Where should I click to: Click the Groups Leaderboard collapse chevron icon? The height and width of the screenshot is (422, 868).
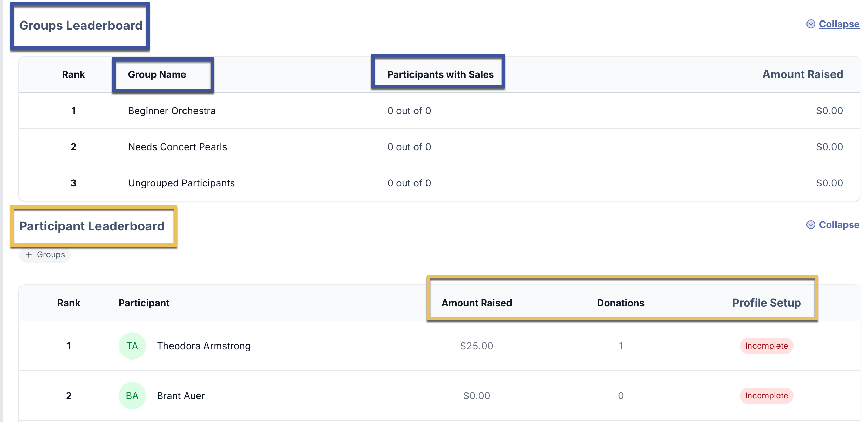coord(811,24)
